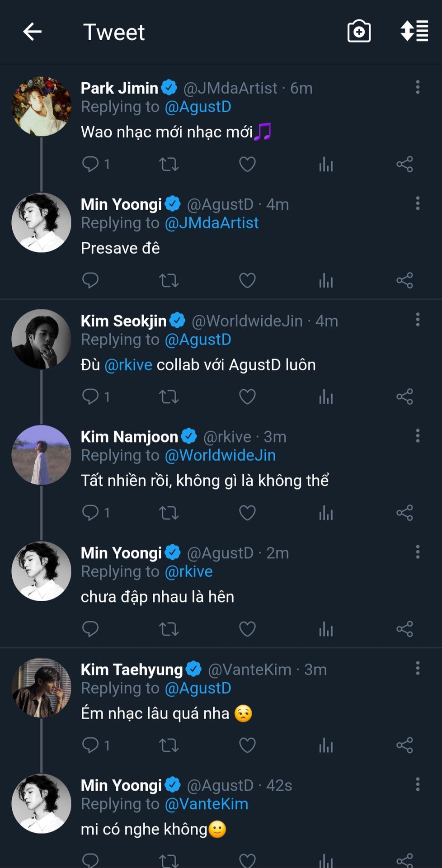
Task: Retweet Kim Seokjin's tweet
Action: [169, 397]
